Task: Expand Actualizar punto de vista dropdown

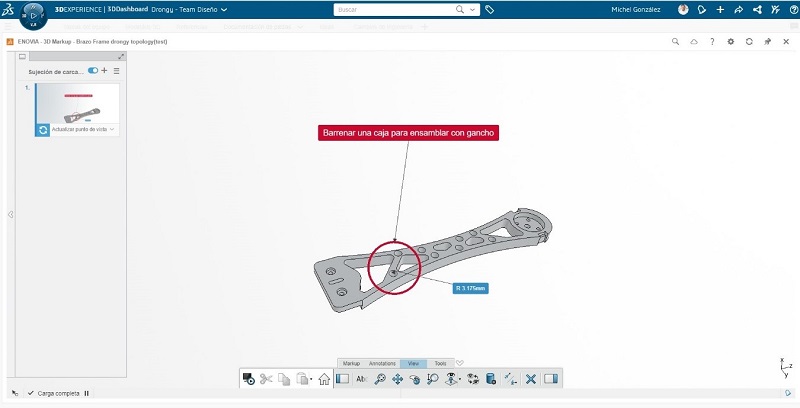Action: click(x=112, y=130)
